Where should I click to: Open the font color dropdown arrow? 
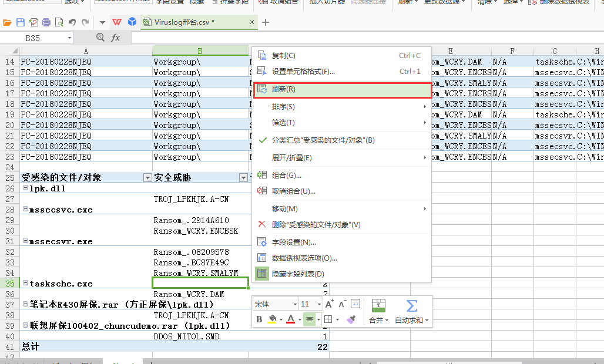click(300, 320)
